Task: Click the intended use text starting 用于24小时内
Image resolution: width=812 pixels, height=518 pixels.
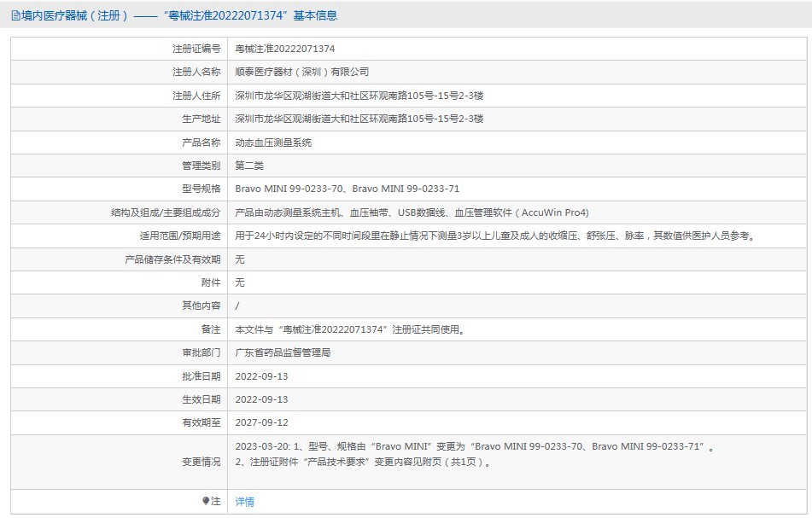Action: [496, 236]
